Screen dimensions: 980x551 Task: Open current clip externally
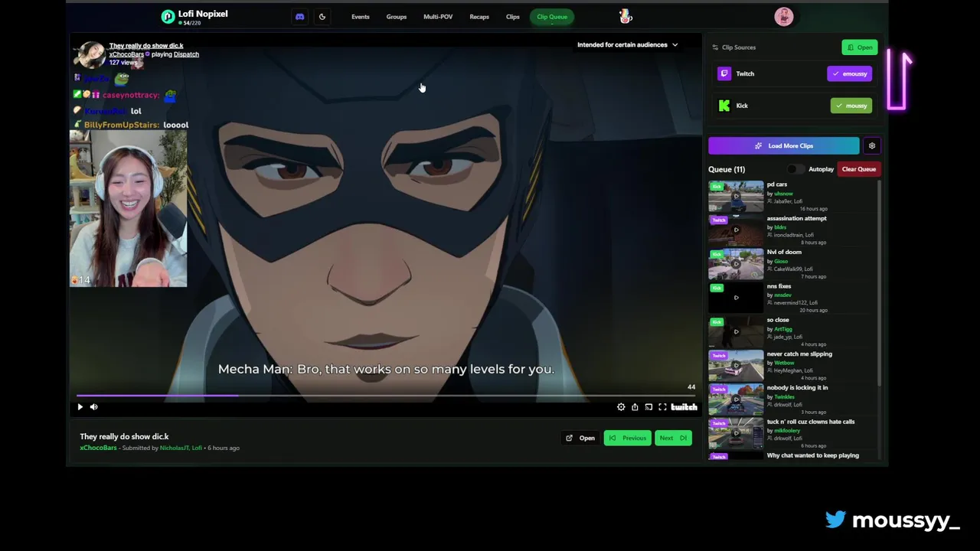click(580, 438)
